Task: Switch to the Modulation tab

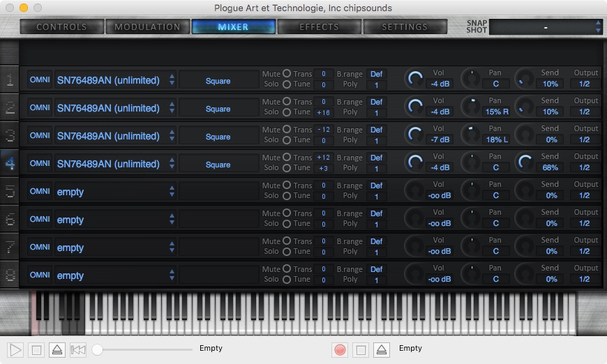Action: tap(147, 27)
